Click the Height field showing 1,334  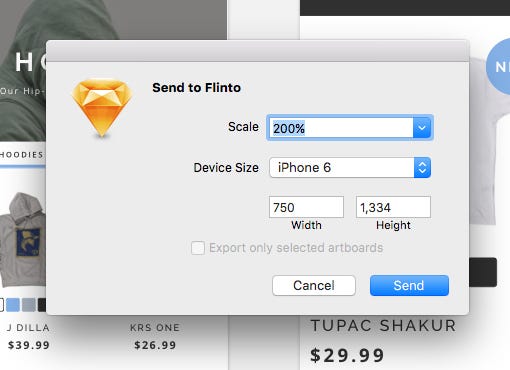[393, 207]
